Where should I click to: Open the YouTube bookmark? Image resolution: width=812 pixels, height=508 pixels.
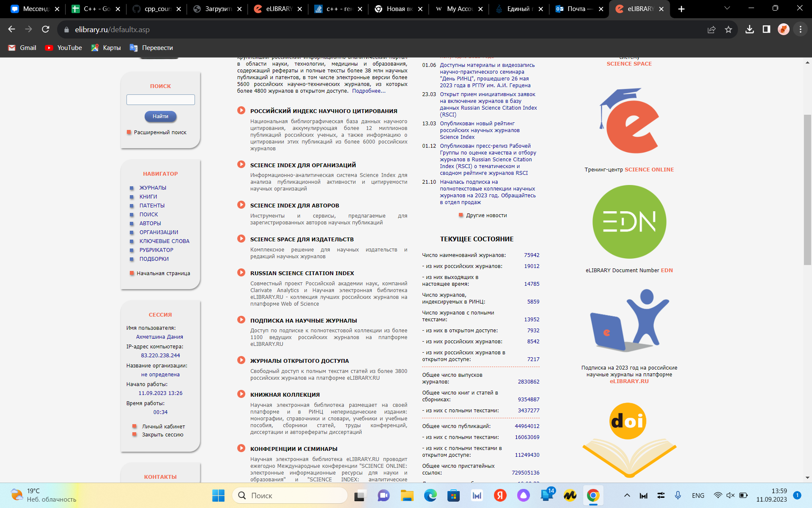point(63,48)
